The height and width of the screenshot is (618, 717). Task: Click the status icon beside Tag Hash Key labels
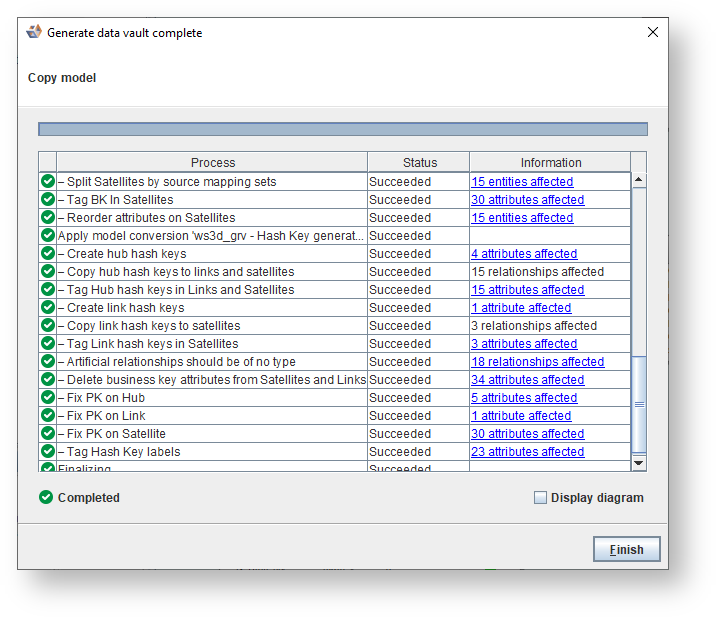(x=47, y=452)
